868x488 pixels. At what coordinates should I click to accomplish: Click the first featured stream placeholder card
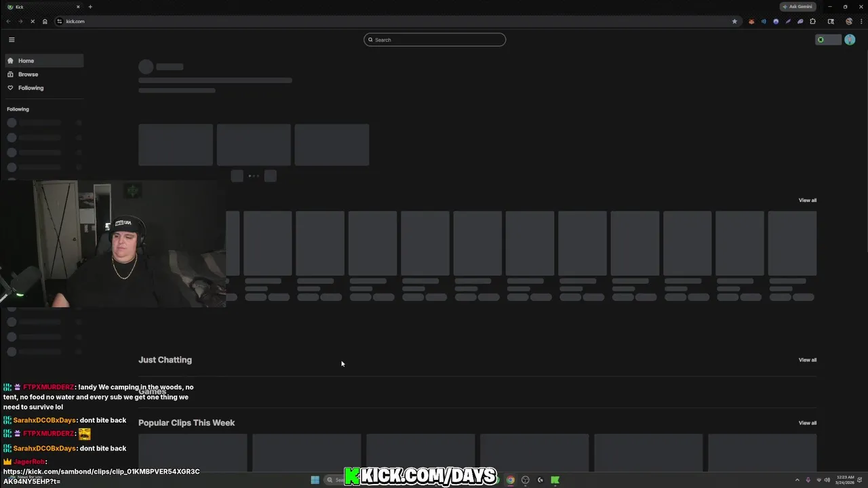176,145
